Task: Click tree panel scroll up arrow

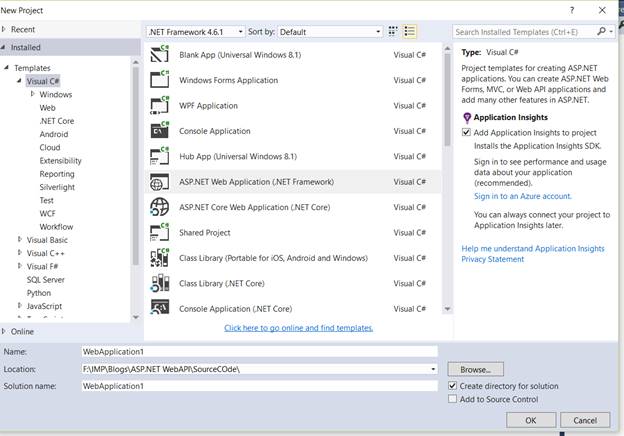Action: pos(135,62)
